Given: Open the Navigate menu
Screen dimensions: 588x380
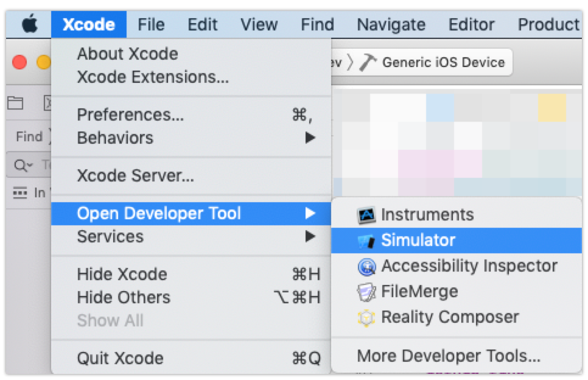Looking at the screenshot, I should point(391,24).
